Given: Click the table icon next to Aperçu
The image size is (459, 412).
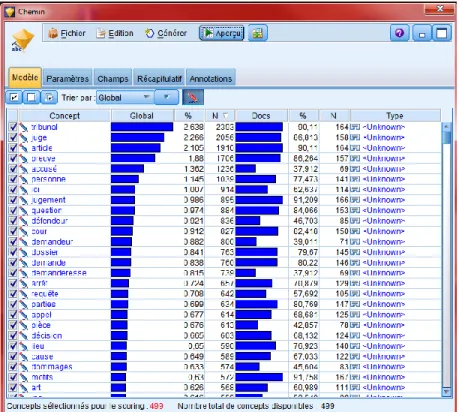Looking at the screenshot, I should click(x=258, y=33).
